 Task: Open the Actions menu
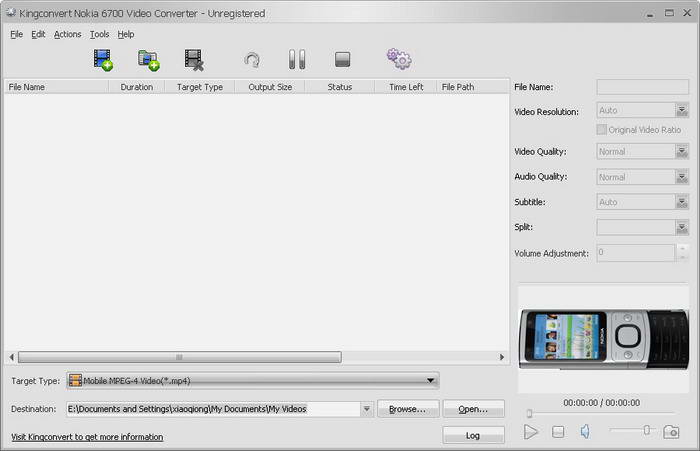pyautogui.click(x=67, y=34)
